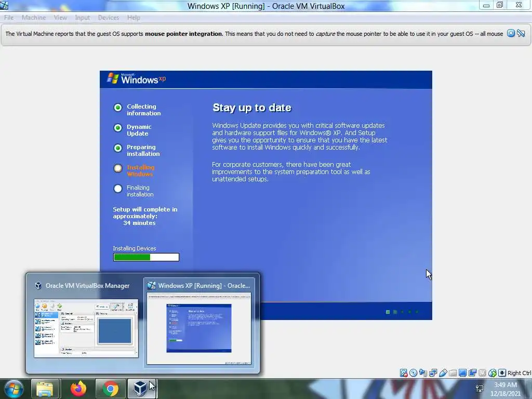
Task: Select the Windows XP [Running] preview thumbnail
Action: click(x=199, y=328)
